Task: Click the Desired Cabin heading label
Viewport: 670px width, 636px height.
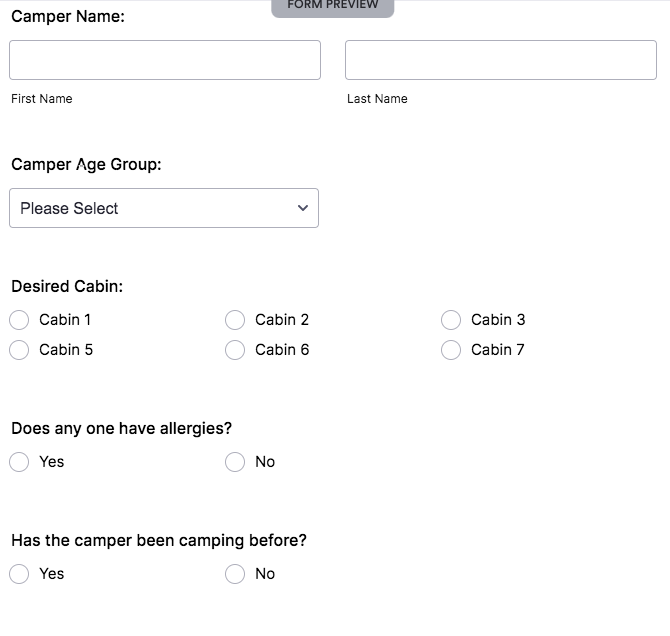Action: click(x=67, y=286)
